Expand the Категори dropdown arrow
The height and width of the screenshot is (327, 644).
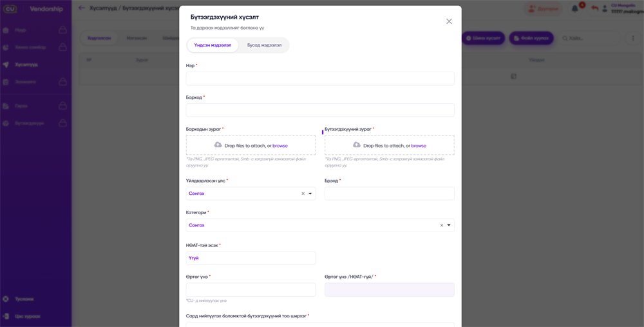click(448, 225)
